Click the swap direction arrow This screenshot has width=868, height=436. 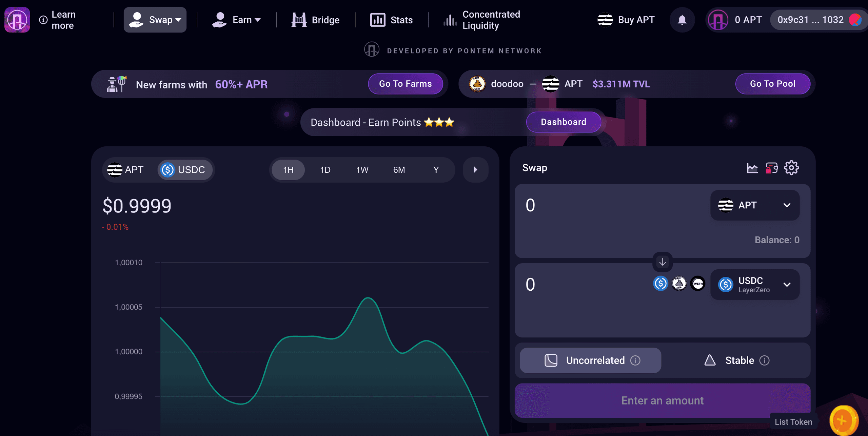[663, 262]
